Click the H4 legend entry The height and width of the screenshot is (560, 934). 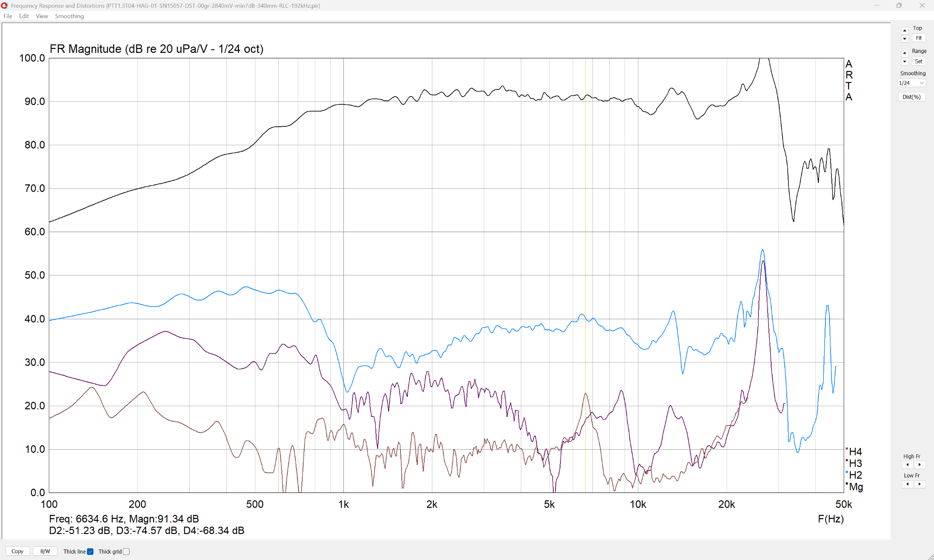pos(855,451)
